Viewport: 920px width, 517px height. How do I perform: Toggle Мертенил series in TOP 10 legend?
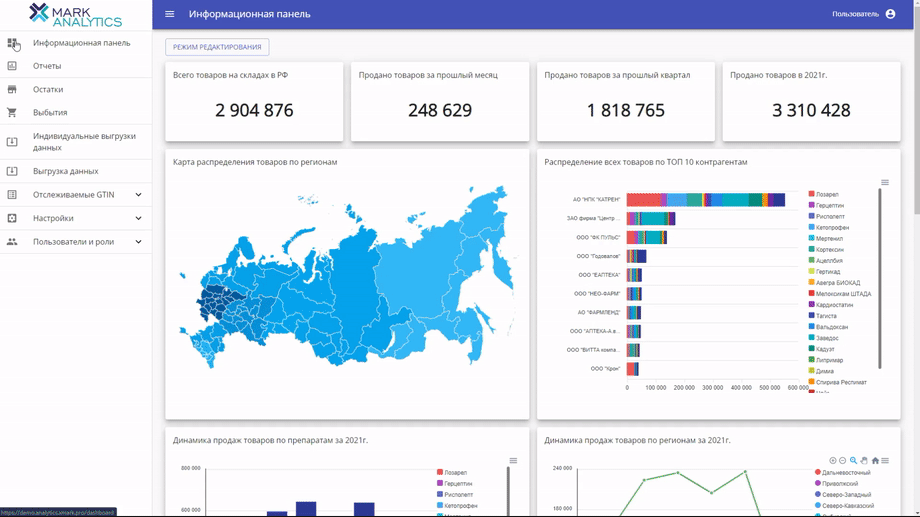(x=826, y=238)
